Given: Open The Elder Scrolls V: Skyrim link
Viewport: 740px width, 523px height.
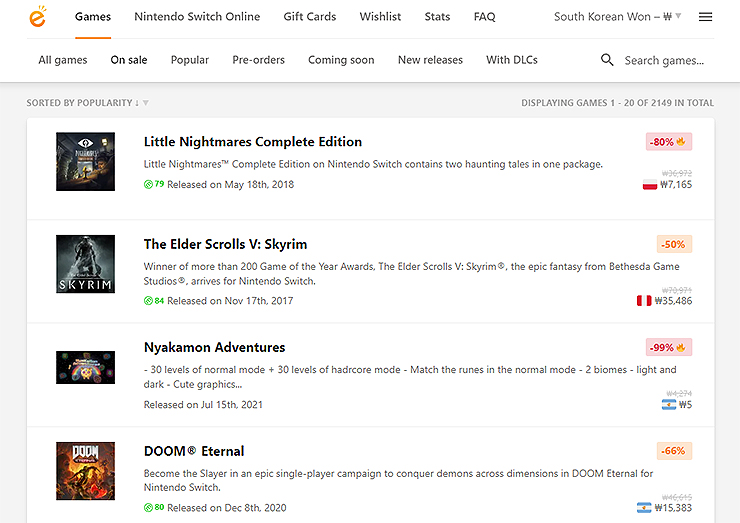Looking at the screenshot, I should point(226,244).
